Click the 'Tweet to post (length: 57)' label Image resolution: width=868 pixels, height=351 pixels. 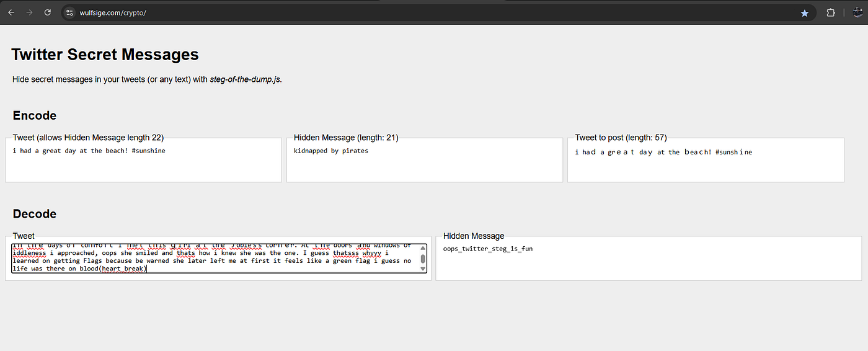[x=621, y=138]
